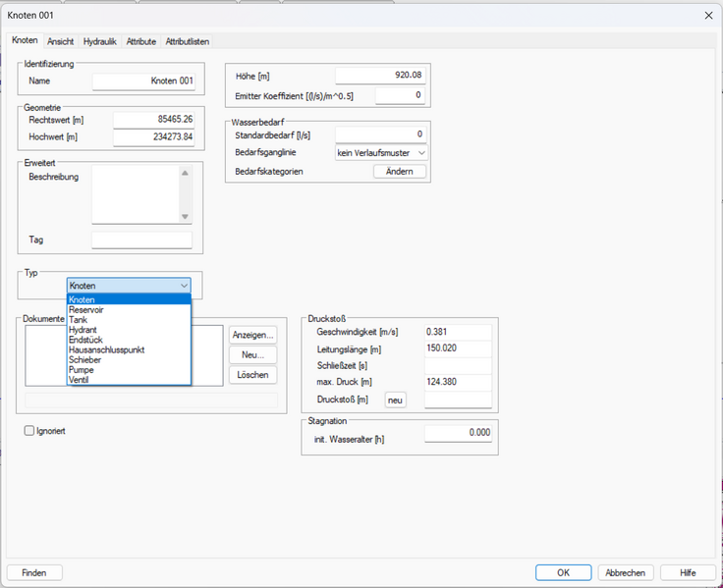
Task: Choose Hausanschlusspunkt in the Typ list
Action: 129,349
